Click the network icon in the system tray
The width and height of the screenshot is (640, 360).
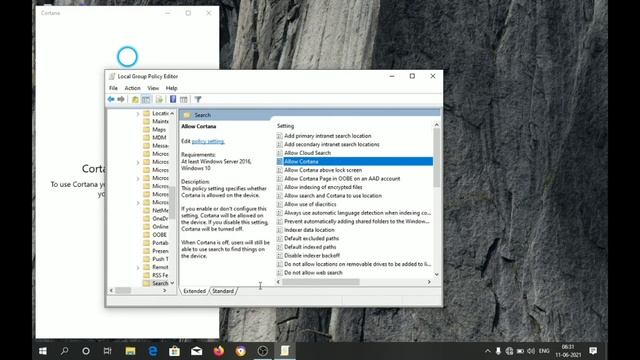(x=509, y=351)
